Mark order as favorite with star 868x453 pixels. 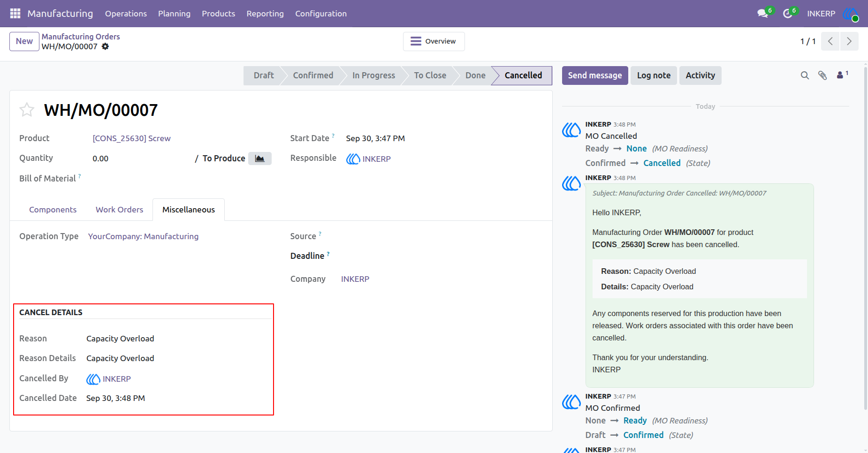coord(27,110)
